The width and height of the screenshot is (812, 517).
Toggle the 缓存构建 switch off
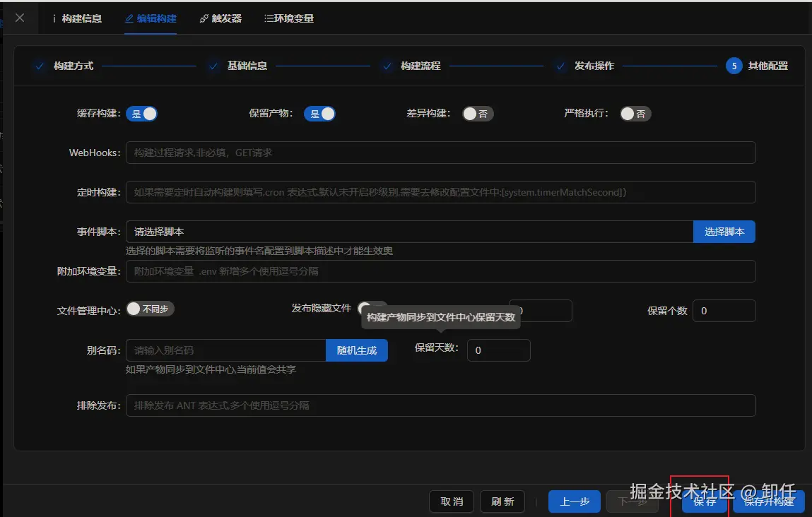click(141, 114)
